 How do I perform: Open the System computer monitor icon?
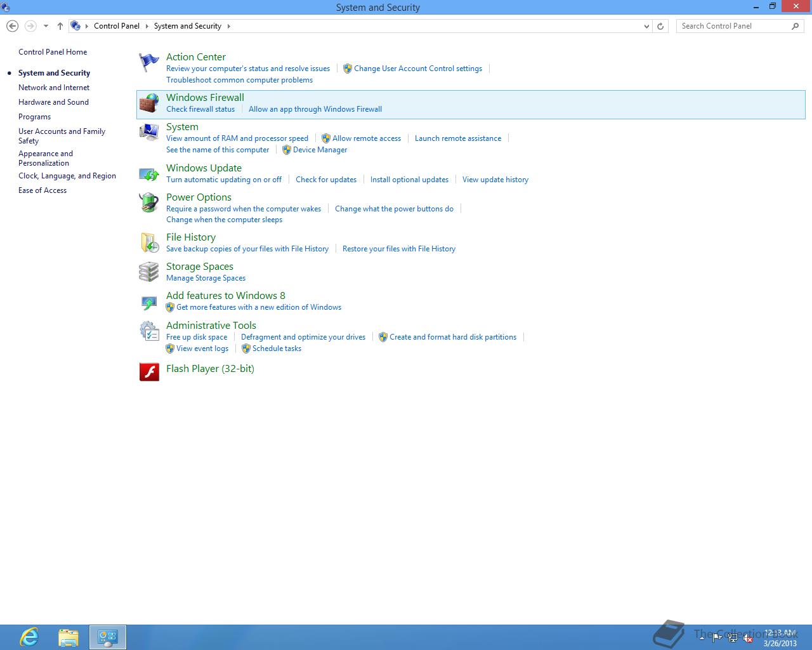(x=149, y=133)
